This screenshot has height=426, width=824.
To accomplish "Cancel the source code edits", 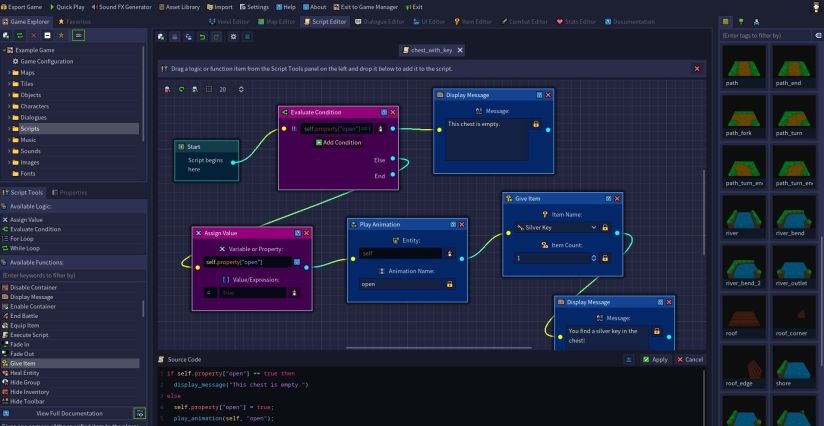I will (x=690, y=359).
